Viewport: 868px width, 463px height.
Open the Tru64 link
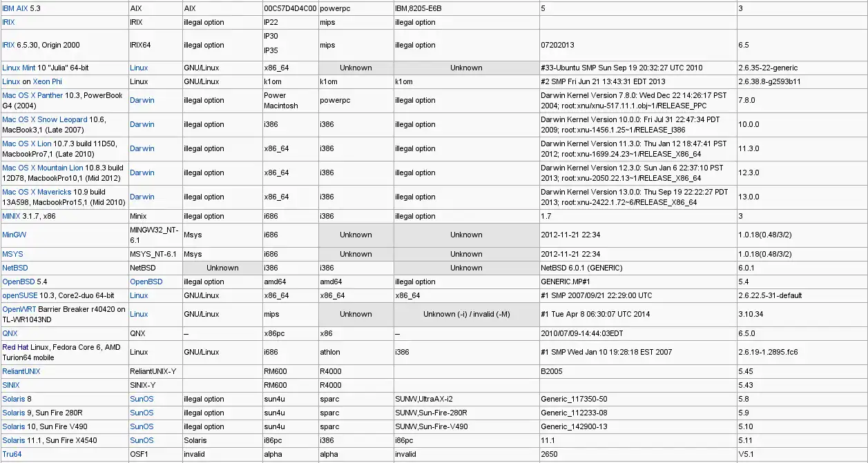tap(12, 454)
